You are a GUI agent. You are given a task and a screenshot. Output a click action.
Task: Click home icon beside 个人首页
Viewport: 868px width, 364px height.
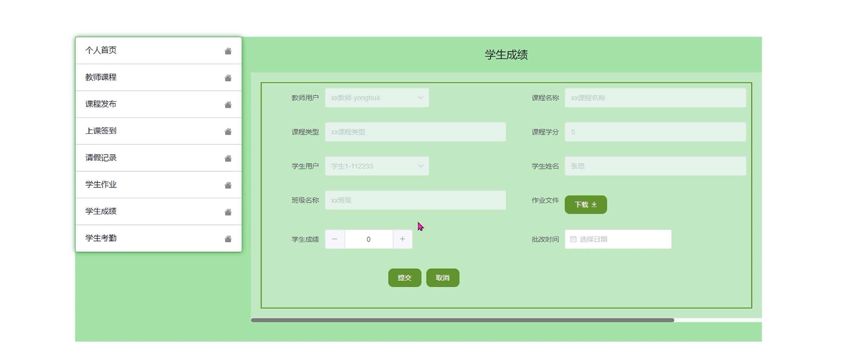228,51
